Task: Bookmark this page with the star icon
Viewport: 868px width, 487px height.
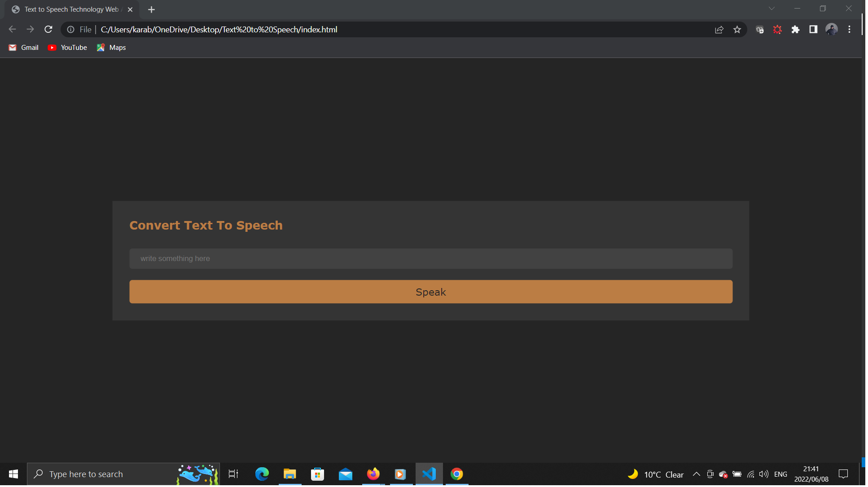Action: click(737, 29)
